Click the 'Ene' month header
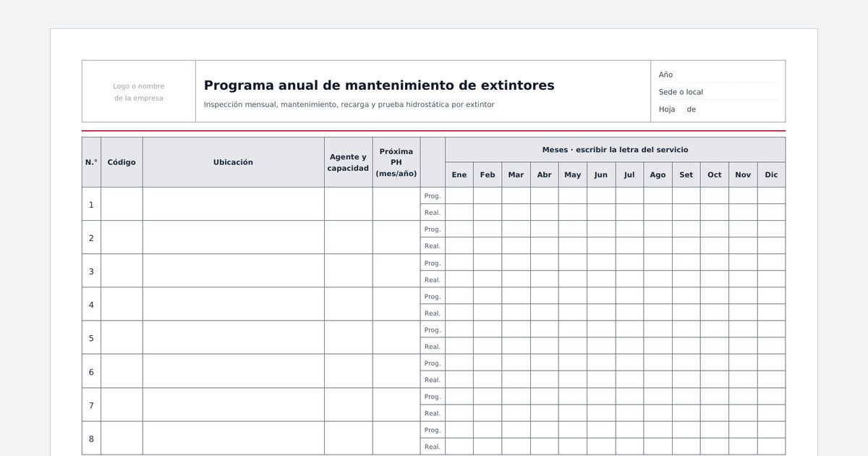Viewport: 868px width, 456px height. pos(459,174)
